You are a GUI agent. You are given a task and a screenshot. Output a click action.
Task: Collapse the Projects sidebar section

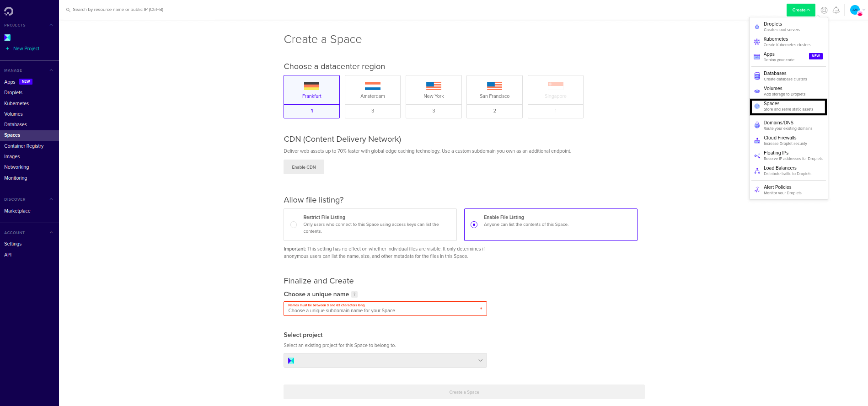51,25
